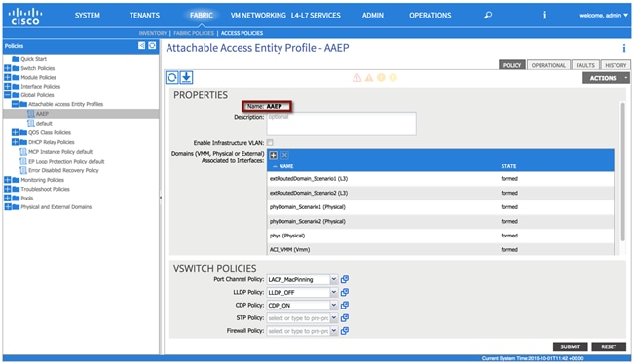Add a domain with the plus icon
Viewport: 634px width, 364px height.
(274, 155)
